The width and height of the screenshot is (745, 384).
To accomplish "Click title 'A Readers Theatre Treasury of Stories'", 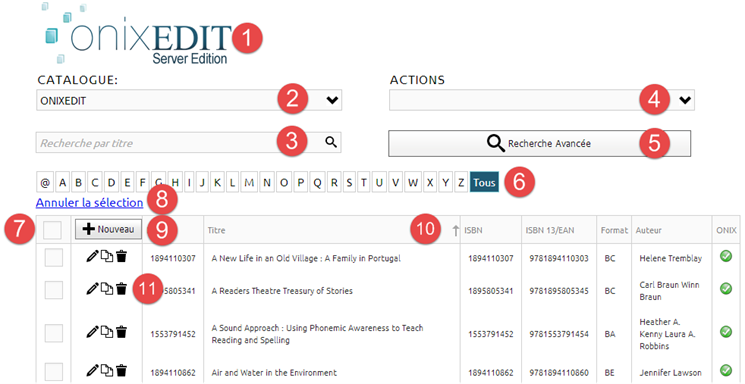I will [x=282, y=291].
